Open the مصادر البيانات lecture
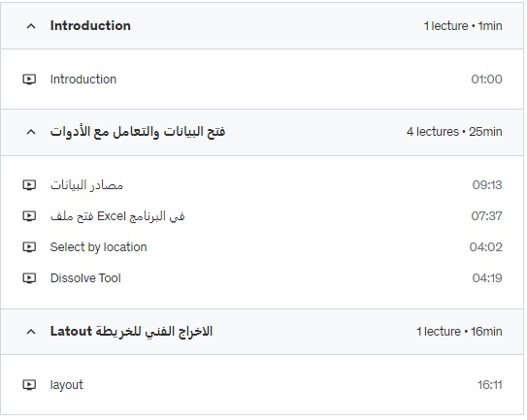The height and width of the screenshot is (420, 527). point(86,185)
